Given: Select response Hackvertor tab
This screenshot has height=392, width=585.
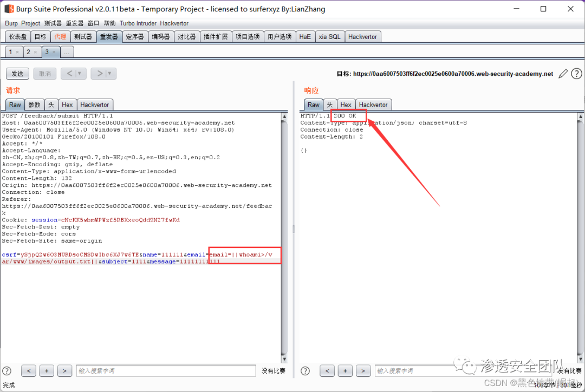Looking at the screenshot, I should [373, 105].
